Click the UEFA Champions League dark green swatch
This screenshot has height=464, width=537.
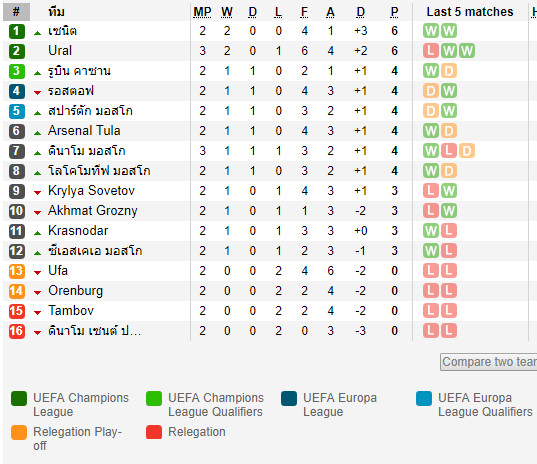(19, 399)
